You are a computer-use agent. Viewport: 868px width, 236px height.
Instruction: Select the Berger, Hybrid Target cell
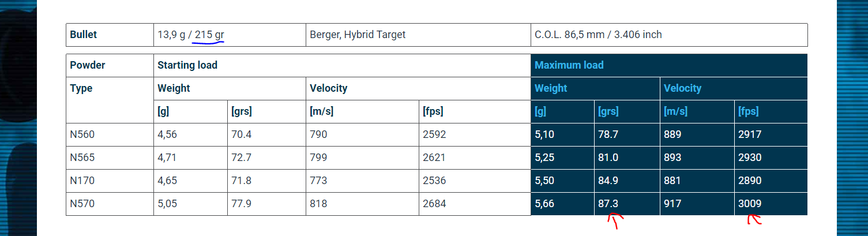[x=358, y=35]
